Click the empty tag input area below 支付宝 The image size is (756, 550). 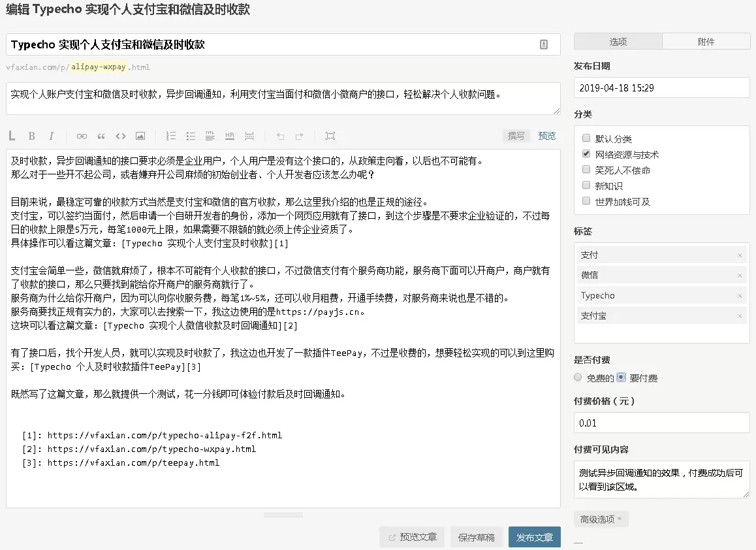662,333
